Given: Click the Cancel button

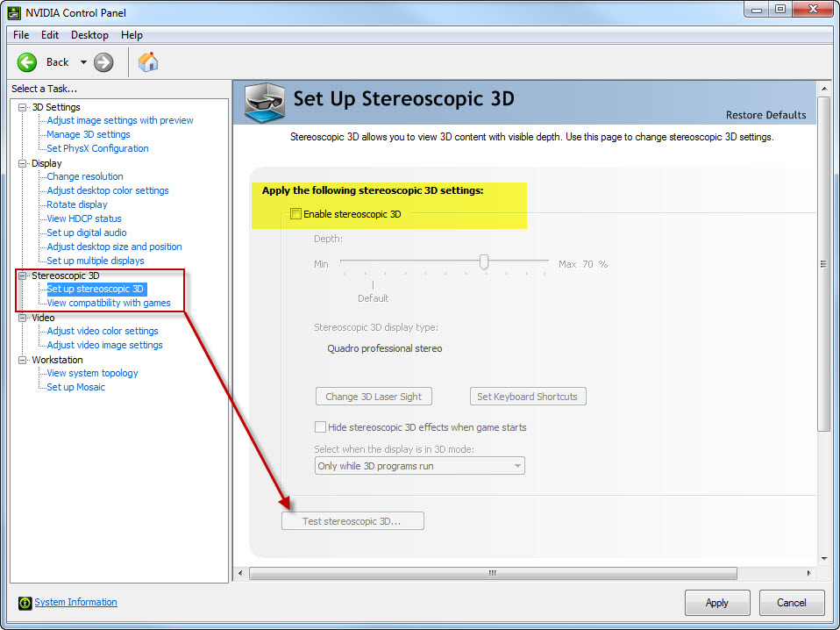Looking at the screenshot, I should [791, 603].
